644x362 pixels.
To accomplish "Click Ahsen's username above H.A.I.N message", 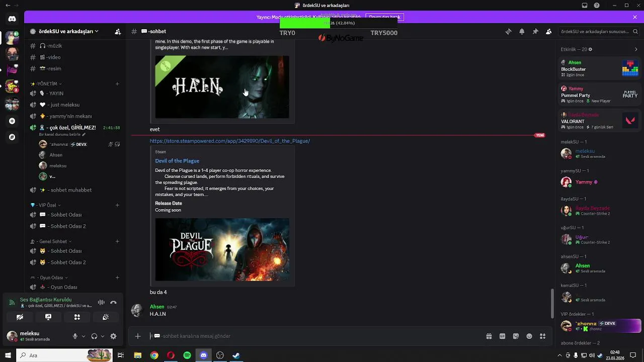I will click(x=157, y=307).
